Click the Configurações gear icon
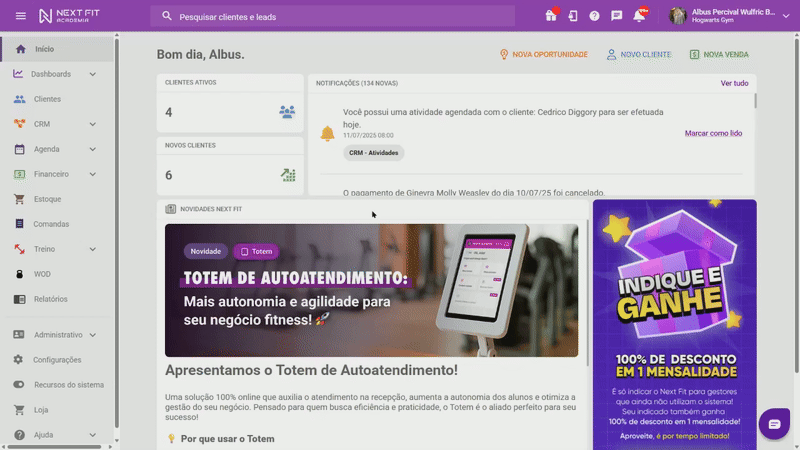This screenshot has width=800, height=450. tap(18, 360)
